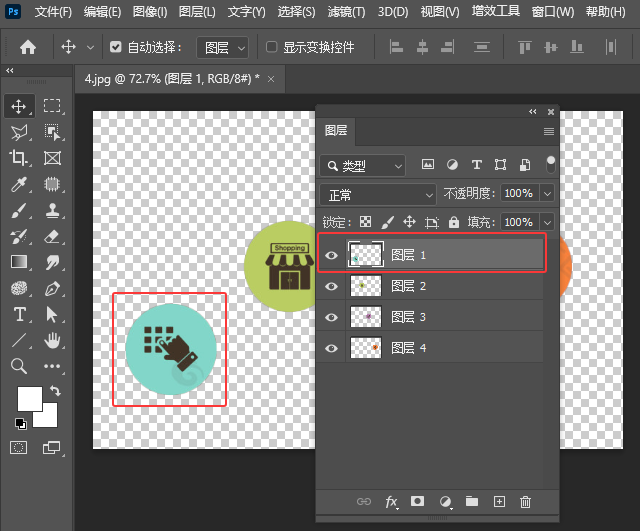Screen dimensions: 640x531
Task: Toggle visibility of 图层 3
Action: pos(331,317)
